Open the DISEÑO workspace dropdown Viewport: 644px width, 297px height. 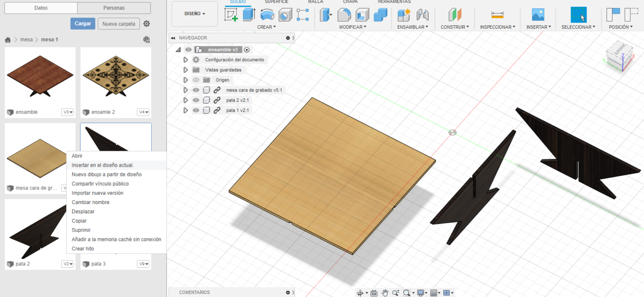[195, 13]
